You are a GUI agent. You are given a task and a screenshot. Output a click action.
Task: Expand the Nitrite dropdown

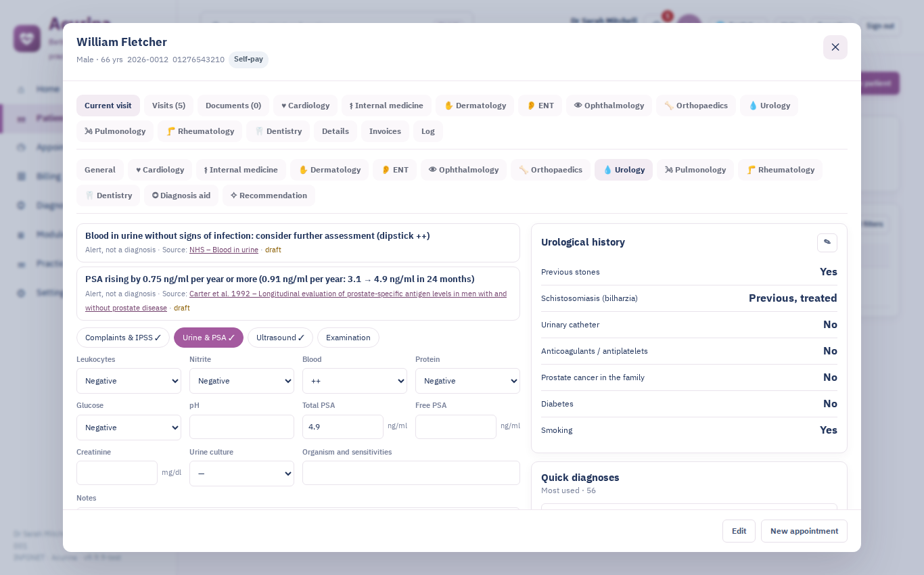coord(241,381)
